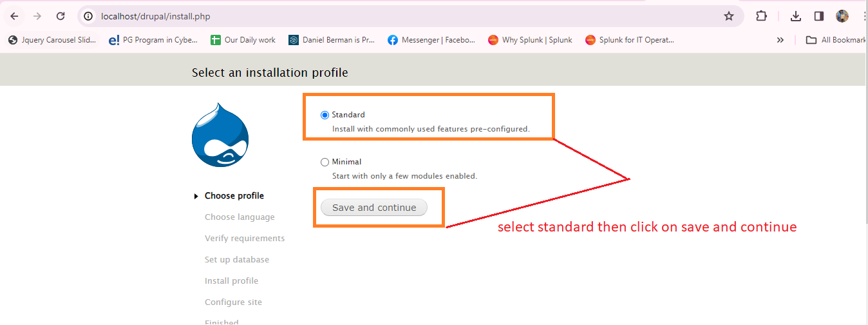Open the Messenger Facebook bookmark
The image size is (868, 325).
431,40
